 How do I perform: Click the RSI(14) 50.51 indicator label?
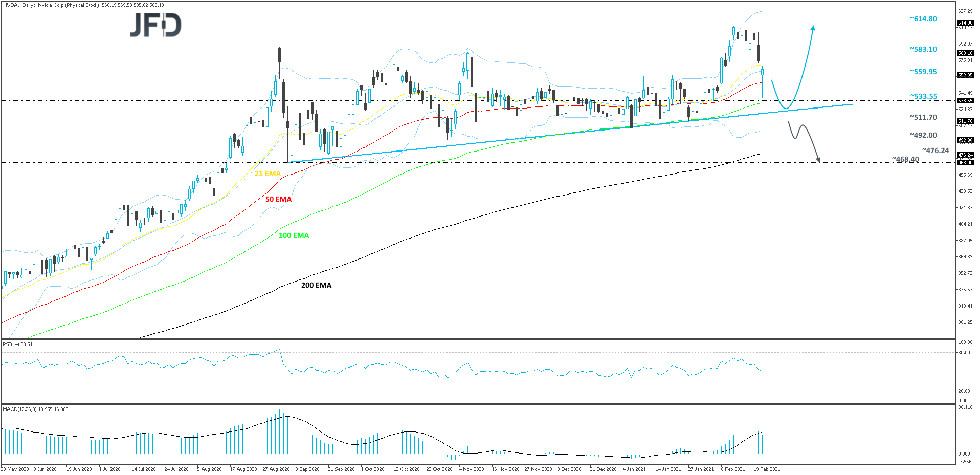click(17, 344)
